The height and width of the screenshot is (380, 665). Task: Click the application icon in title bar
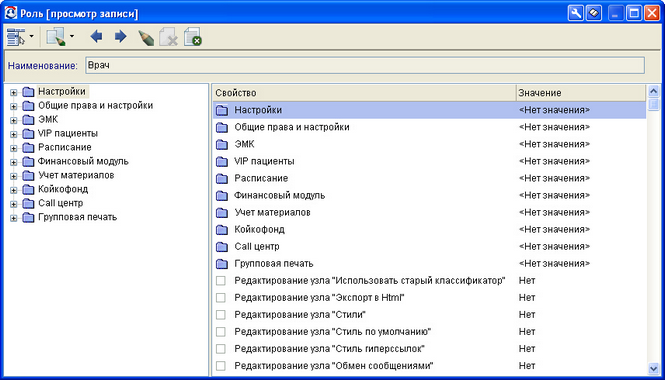point(11,13)
